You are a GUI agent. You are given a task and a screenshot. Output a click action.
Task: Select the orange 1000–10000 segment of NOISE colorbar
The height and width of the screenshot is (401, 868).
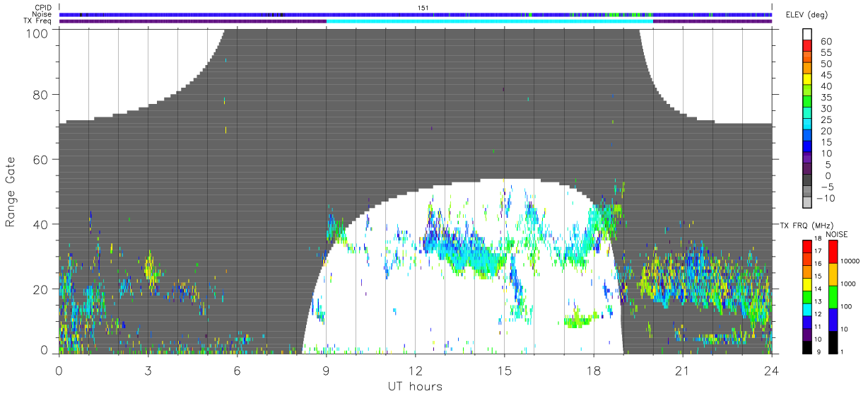tap(832, 274)
